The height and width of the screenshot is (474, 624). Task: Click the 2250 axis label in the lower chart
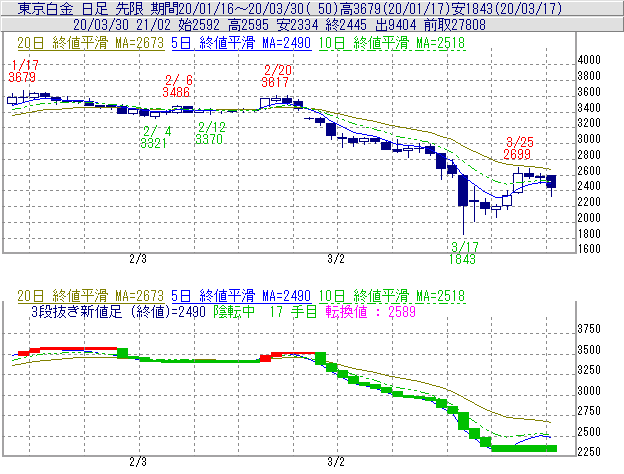pyautogui.click(x=589, y=452)
